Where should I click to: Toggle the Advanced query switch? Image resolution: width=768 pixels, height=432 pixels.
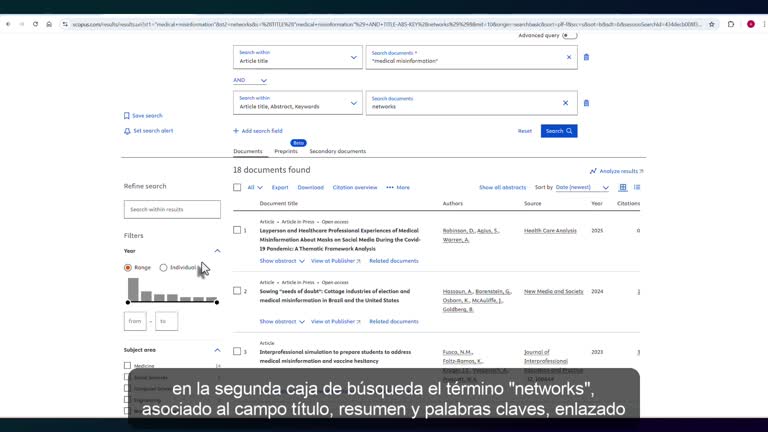click(569, 35)
